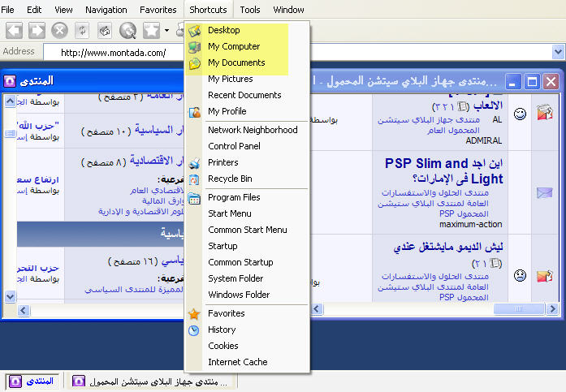The width and height of the screenshot is (566, 392).
Task: Click horizontal scrollbar thumb in PlayStation window
Action: [519, 308]
